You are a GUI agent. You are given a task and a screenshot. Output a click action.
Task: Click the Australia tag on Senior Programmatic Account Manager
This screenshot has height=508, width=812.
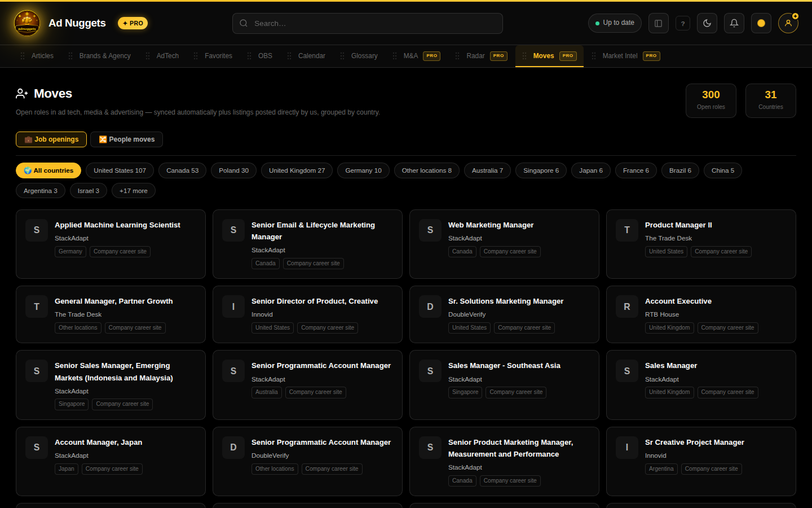[x=266, y=392]
